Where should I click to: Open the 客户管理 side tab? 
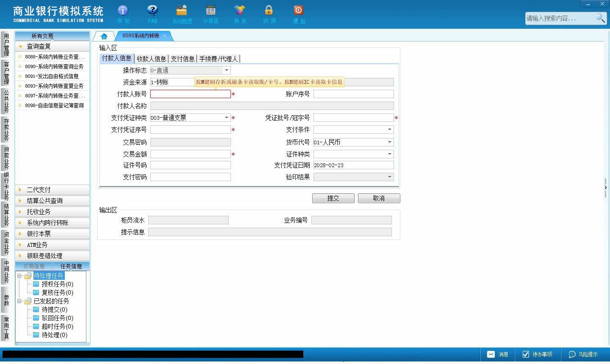(6, 73)
